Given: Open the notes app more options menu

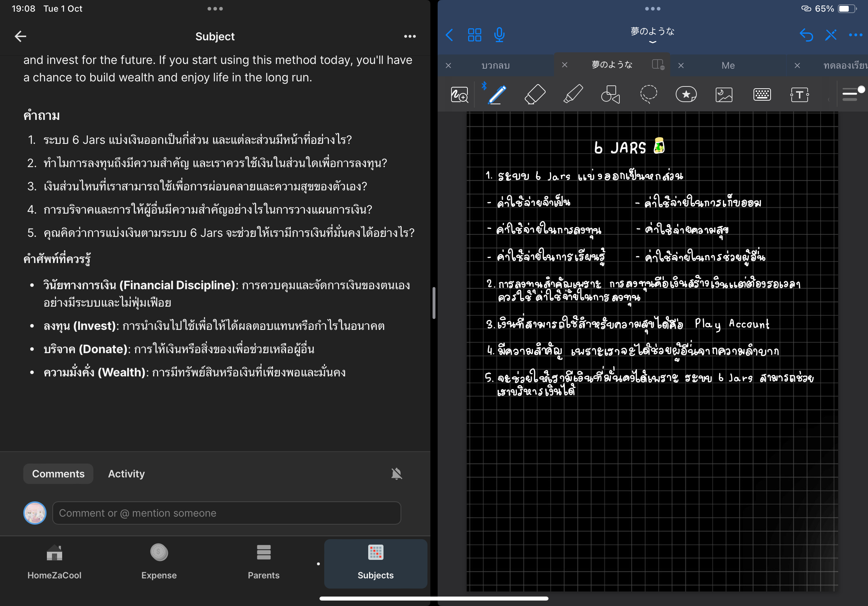Looking at the screenshot, I should tap(855, 35).
